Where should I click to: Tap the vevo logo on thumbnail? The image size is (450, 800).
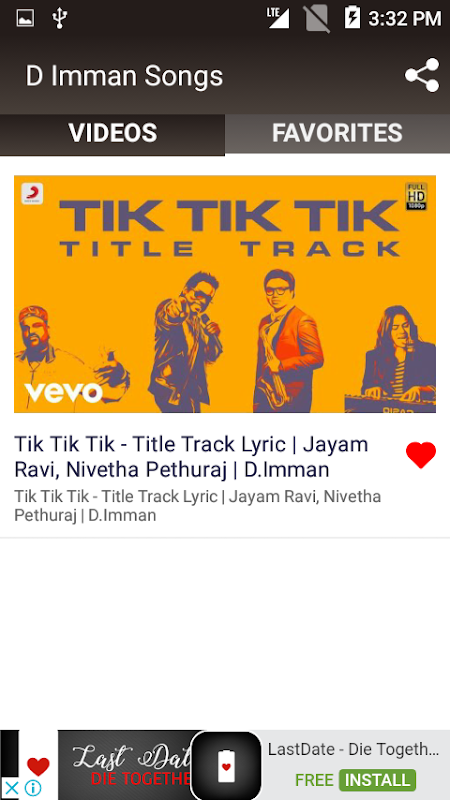63,392
